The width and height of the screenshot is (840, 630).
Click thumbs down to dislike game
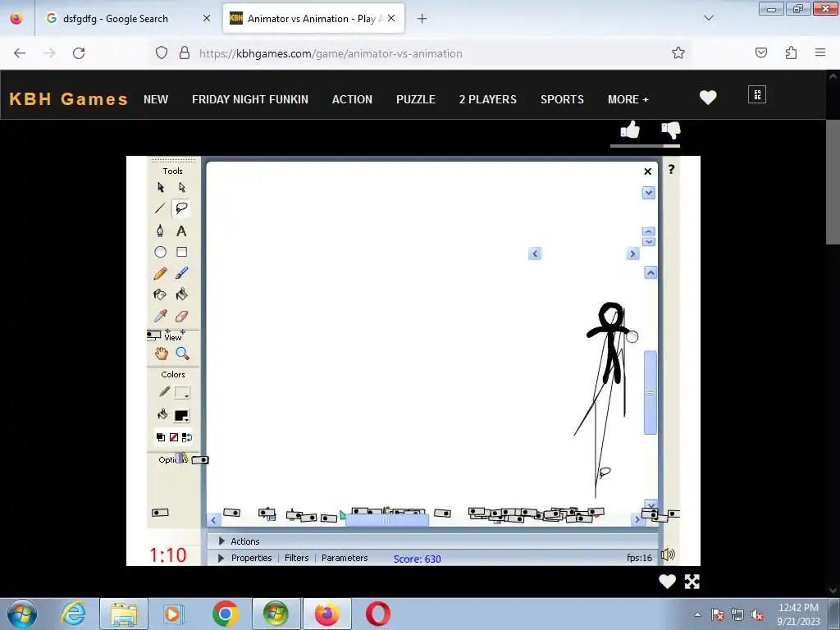[x=671, y=130]
